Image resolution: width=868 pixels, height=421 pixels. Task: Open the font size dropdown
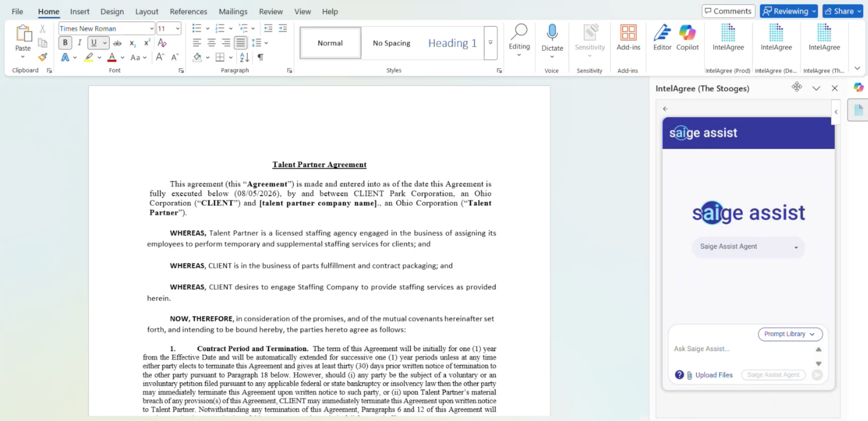tap(178, 28)
